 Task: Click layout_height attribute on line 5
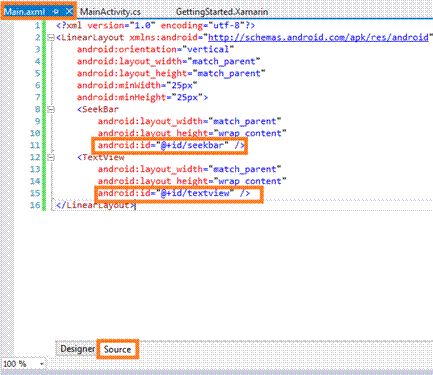point(171,73)
